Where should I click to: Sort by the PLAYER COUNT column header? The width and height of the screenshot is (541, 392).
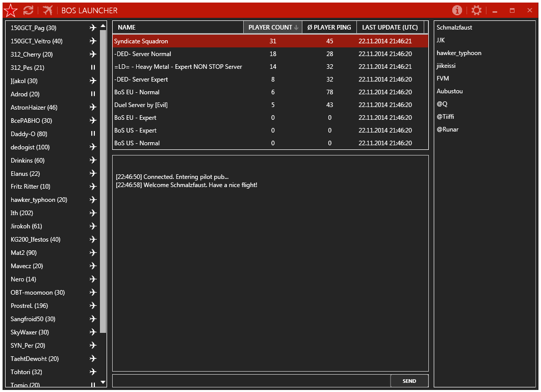273,27
